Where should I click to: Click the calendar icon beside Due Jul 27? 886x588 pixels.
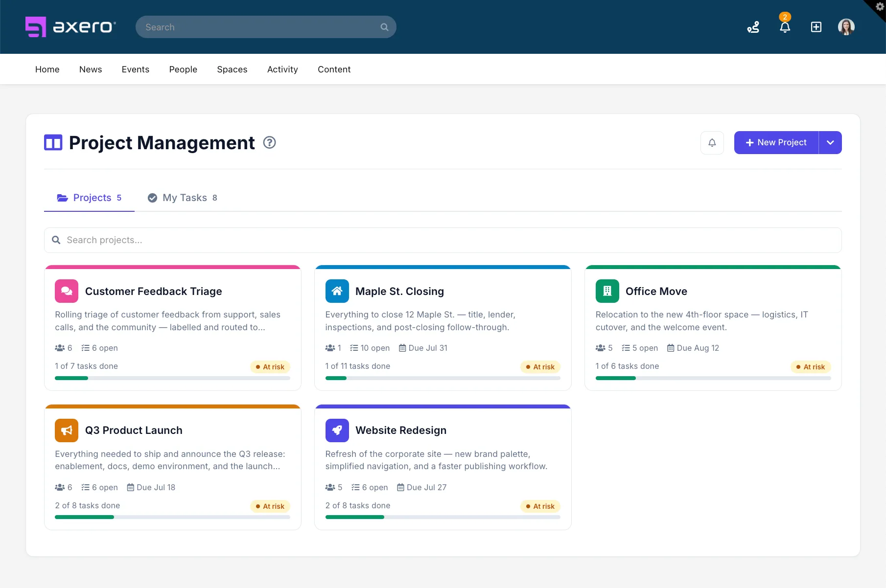[400, 487]
